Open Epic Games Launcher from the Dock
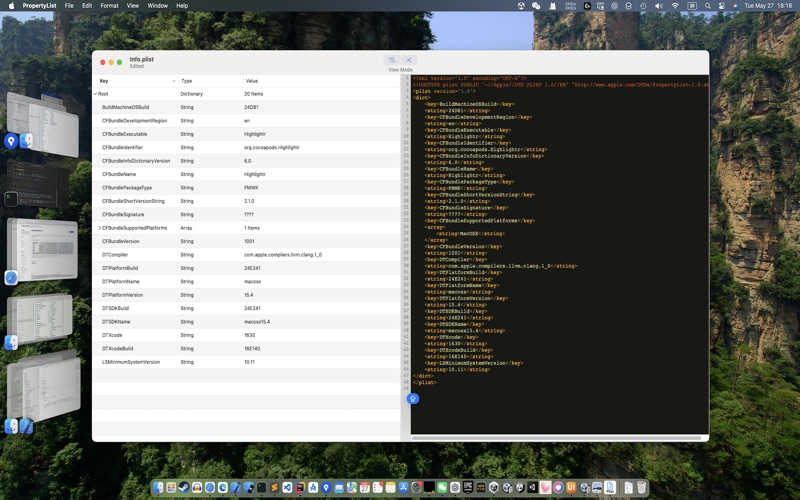 (468, 488)
